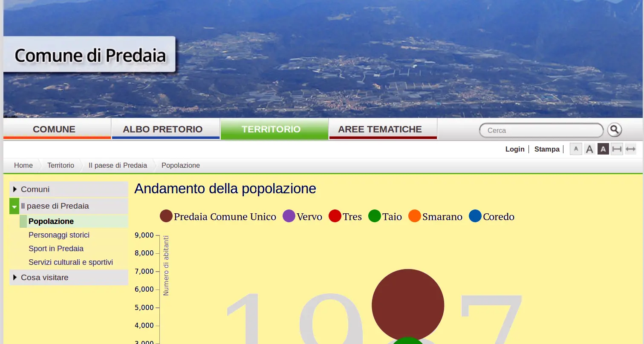Select the large font size icon
The image size is (644, 344).
(x=589, y=149)
